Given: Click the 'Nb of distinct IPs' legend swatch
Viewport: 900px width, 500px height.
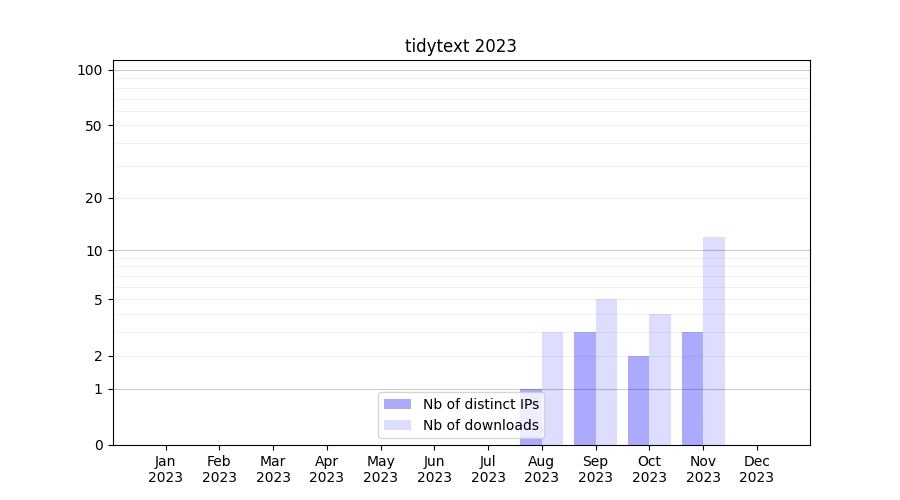Looking at the screenshot, I should 397,404.
